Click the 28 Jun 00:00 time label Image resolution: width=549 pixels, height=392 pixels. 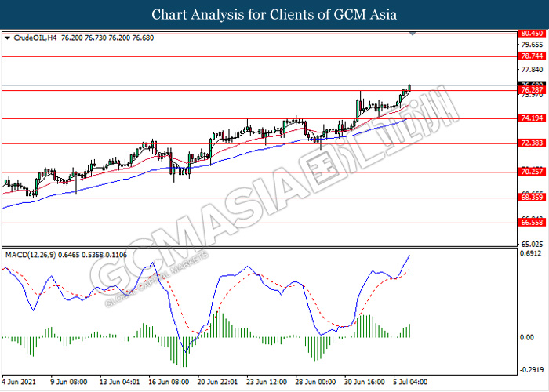click(x=315, y=382)
